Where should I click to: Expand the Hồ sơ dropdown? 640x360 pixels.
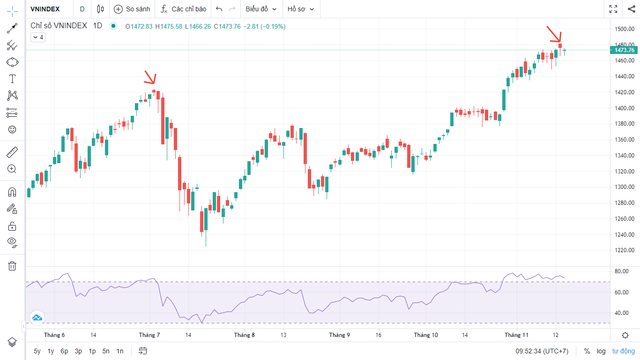pos(300,9)
